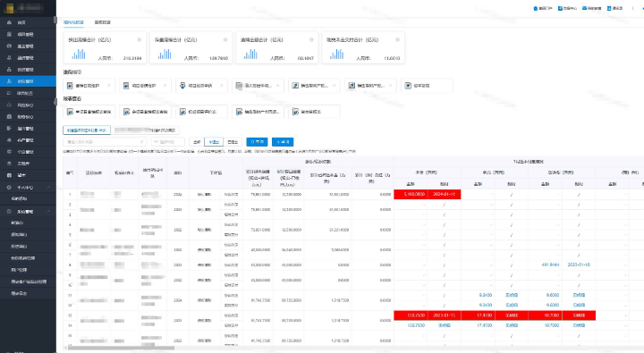Open the home item at sidebar top
644x353 pixels.
[x=28, y=22]
